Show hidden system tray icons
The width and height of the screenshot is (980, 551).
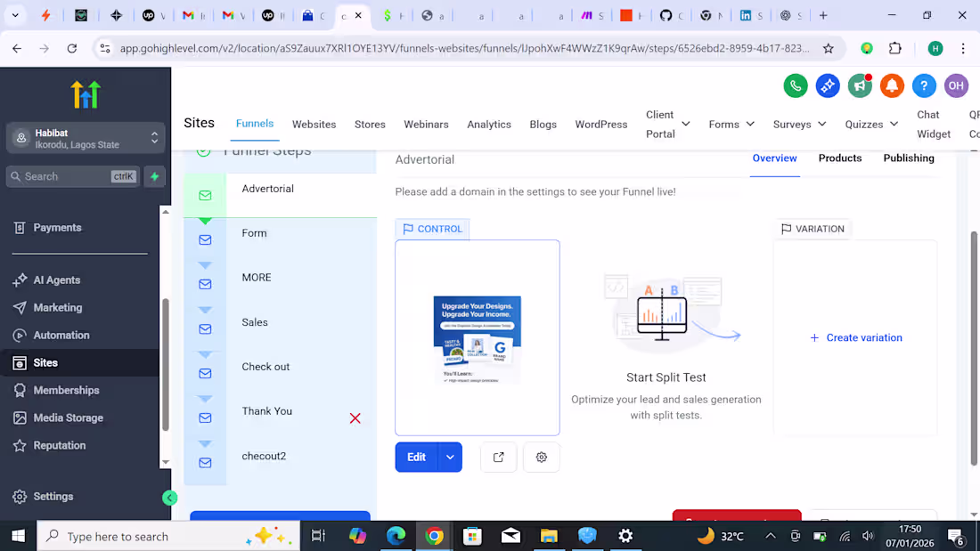coord(770,536)
